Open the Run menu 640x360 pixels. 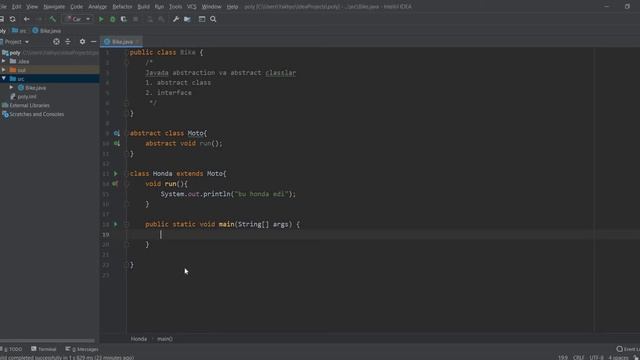[x=160, y=7]
